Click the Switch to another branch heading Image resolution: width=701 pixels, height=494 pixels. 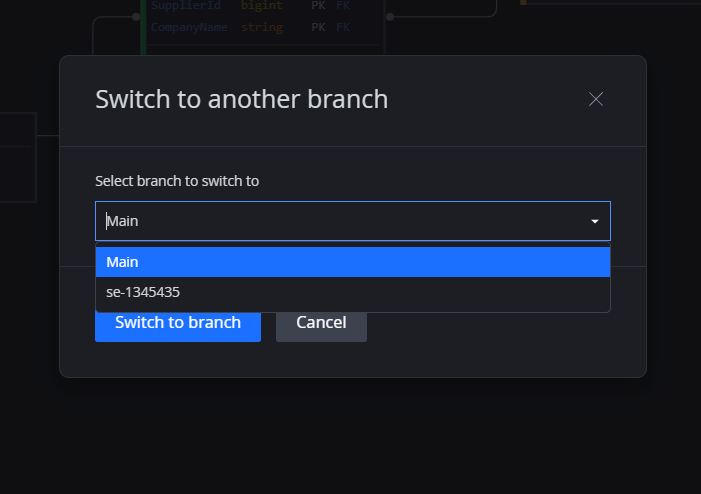click(x=241, y=99)
